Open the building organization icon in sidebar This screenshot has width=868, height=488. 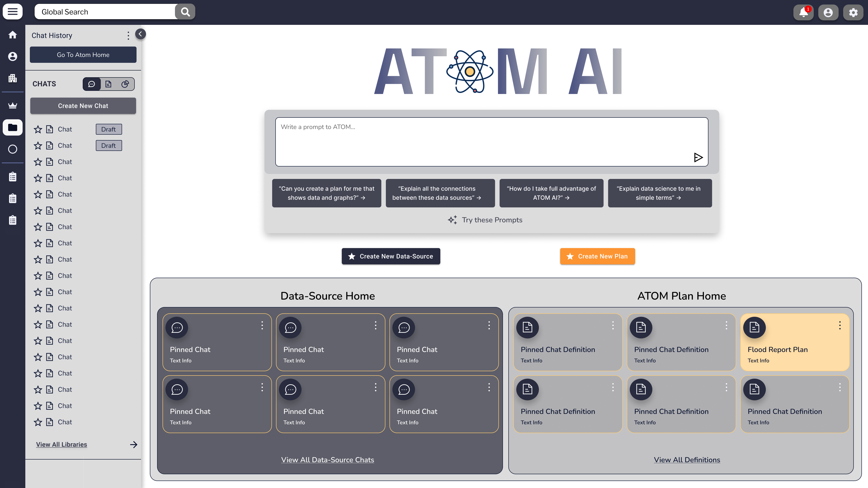[12, 78]
